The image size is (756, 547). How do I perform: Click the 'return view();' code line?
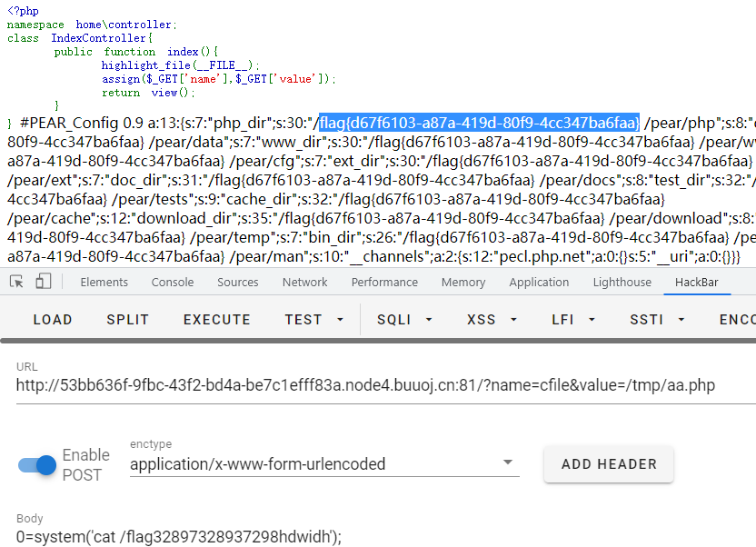point(148,93)
